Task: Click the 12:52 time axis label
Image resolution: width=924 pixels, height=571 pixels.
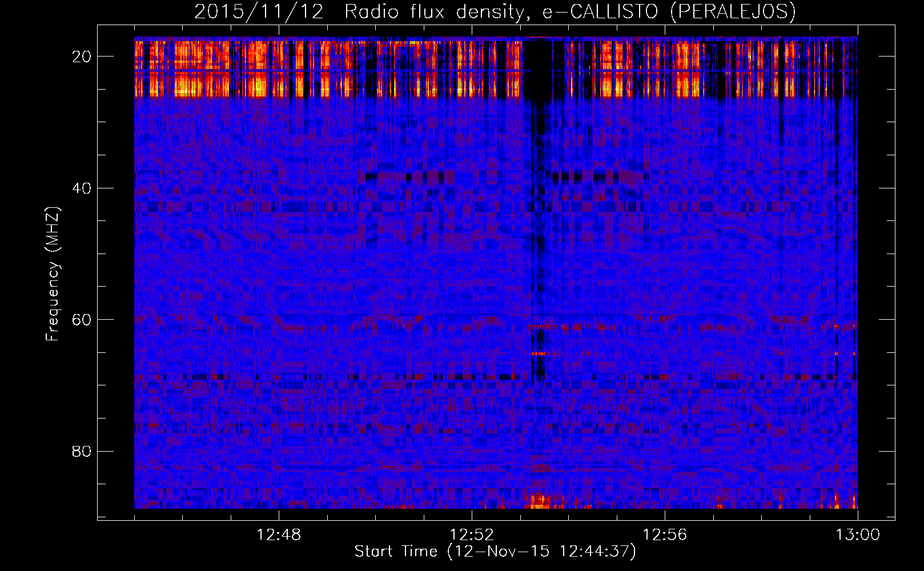Action: [x=472, y=535]
